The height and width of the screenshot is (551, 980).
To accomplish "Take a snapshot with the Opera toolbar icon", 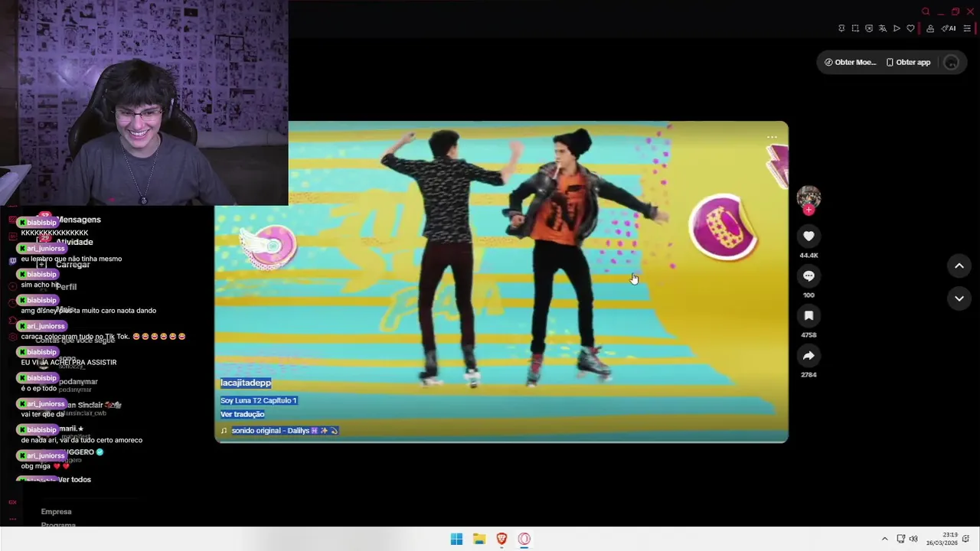I will click(x=855, y=28).
